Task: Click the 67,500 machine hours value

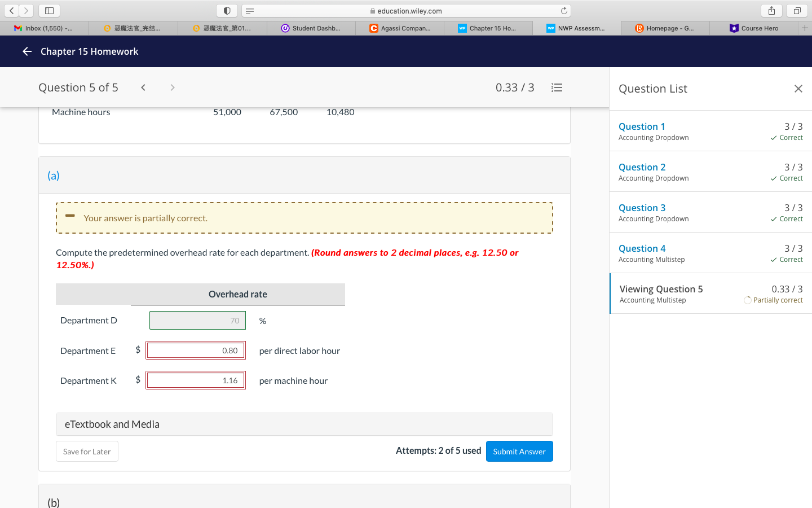Action: click(x=284, y=112)
